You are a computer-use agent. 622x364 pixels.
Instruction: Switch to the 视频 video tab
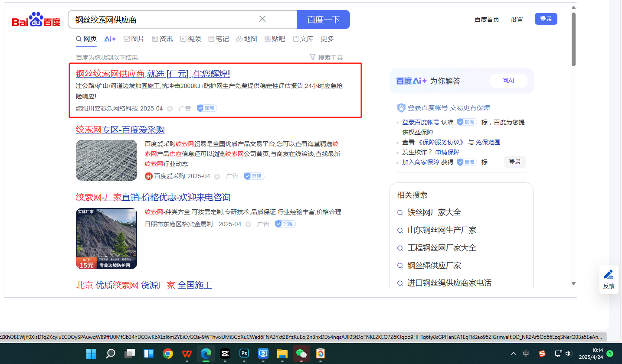click(x=190, y=39)
